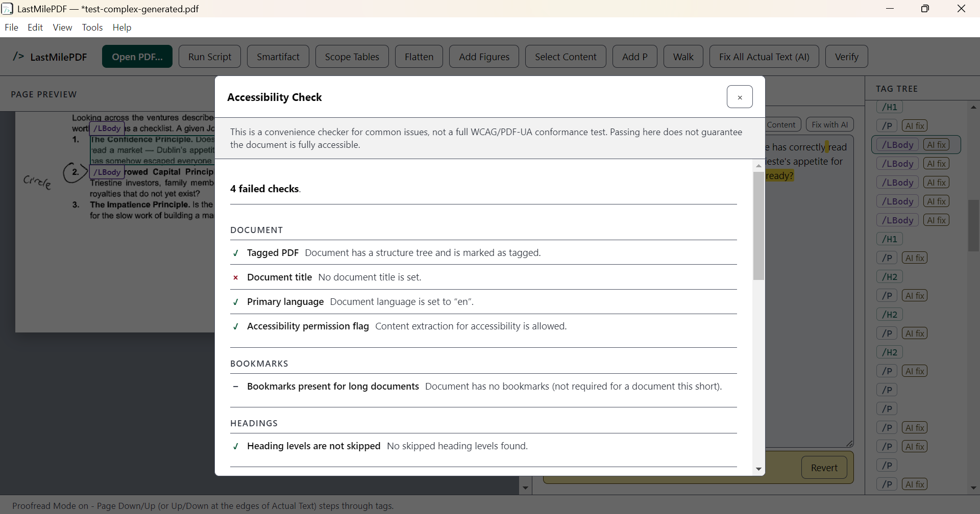Click the Revert button
This screenshot has height=514, width=980.
824,468
